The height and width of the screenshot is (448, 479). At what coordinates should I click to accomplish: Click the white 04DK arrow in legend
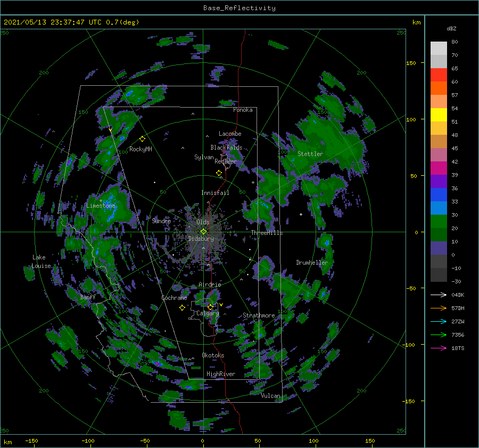point(439,295)
